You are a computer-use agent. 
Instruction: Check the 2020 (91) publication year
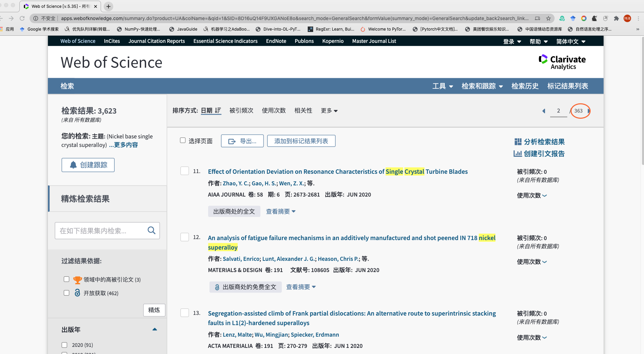64,345
